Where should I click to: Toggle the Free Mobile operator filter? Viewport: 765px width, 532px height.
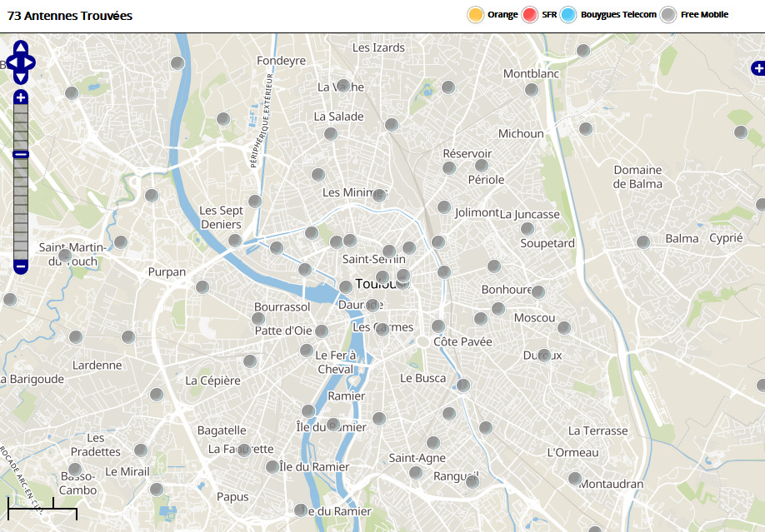(668, 14)
